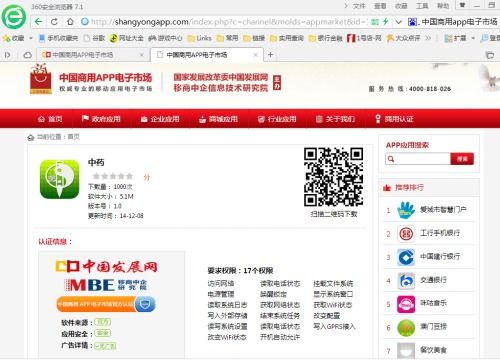Open the 企业应用 navigation menu item
The image size is (500, 360).
tap(160, 119)
